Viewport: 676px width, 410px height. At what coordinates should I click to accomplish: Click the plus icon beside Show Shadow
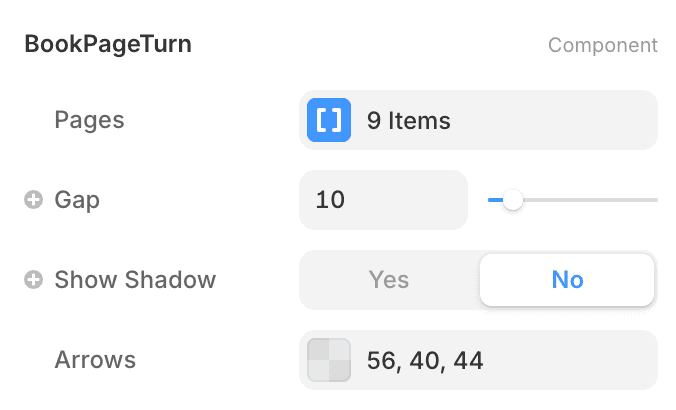(33, 280)
